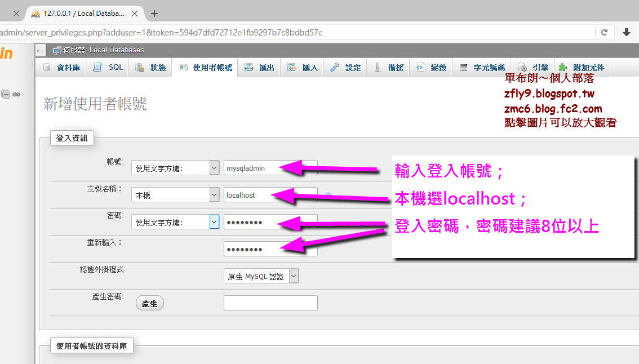639x364 pixels.
Task: Click the 登入資訊 section legend
Action: [x=72, y=138]
